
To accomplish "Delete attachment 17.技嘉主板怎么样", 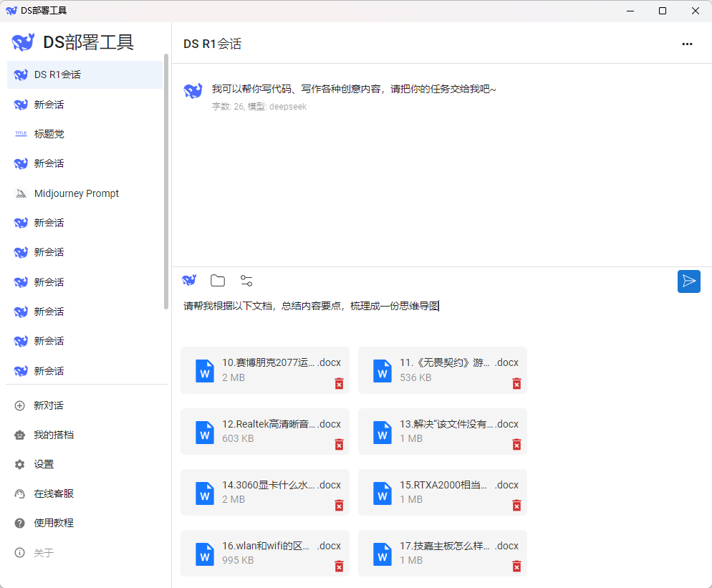I will pyautogui.click(x=516, y=567).
